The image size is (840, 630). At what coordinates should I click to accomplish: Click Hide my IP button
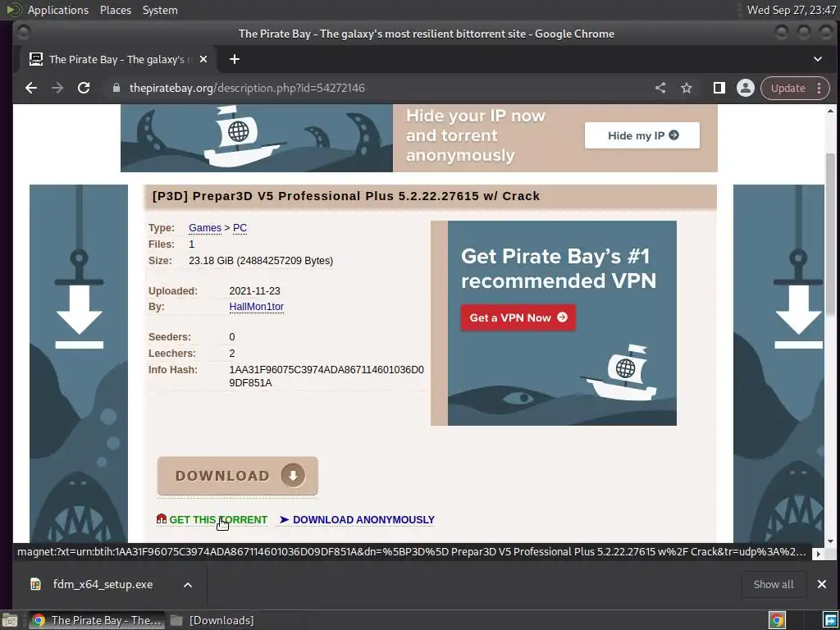click(x=641, y=135)
